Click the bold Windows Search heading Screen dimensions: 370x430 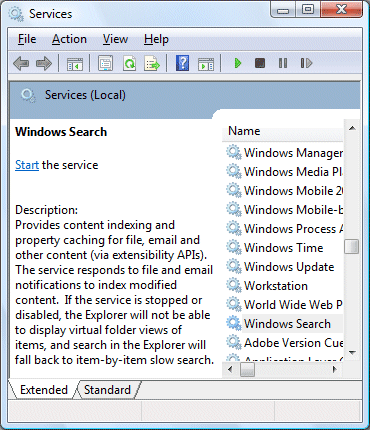tap(61, 132)
